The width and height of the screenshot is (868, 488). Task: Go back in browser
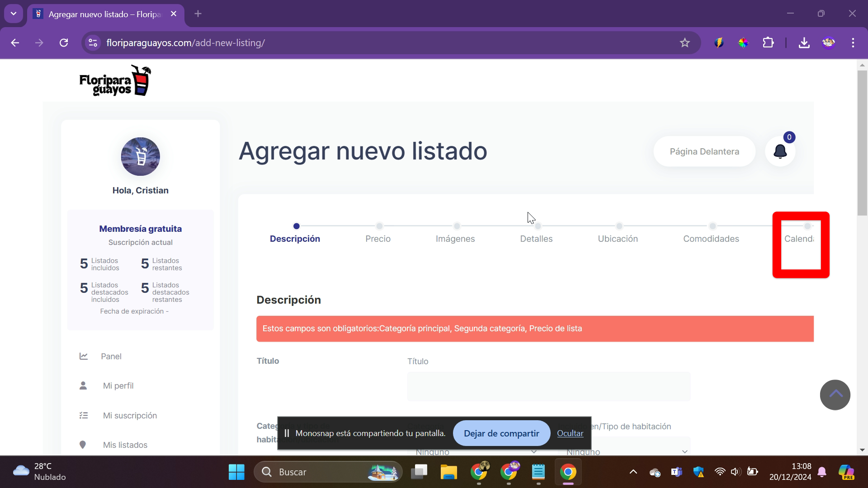pyautogui.click(x=15, y=43)
